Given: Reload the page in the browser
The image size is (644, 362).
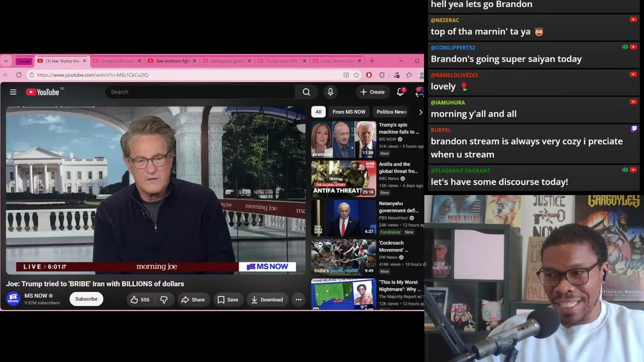Looking at the screenshot, I should click(19, 75).
